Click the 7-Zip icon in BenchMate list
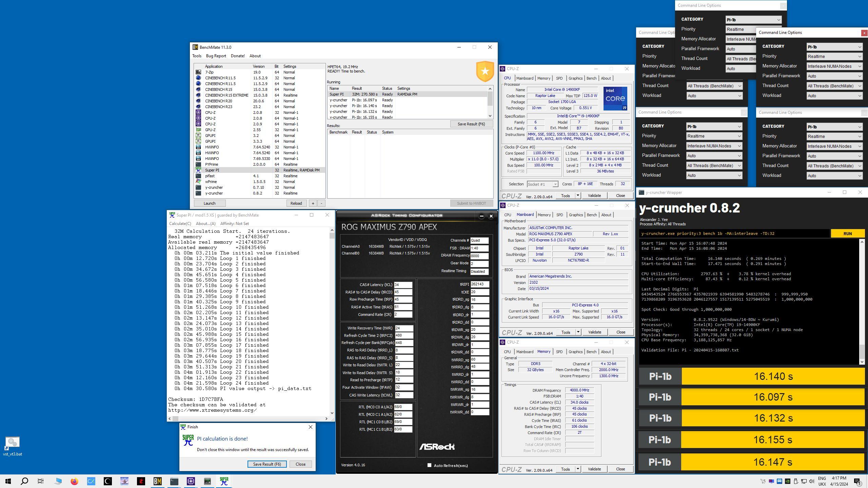Screen dimensions: 868x488 click(198, 72)
